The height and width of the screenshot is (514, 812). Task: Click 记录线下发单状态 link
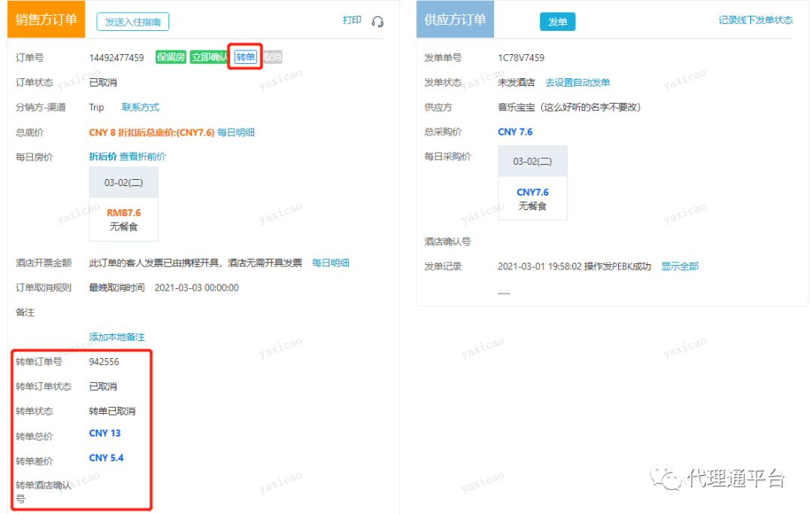coord(755,20)
